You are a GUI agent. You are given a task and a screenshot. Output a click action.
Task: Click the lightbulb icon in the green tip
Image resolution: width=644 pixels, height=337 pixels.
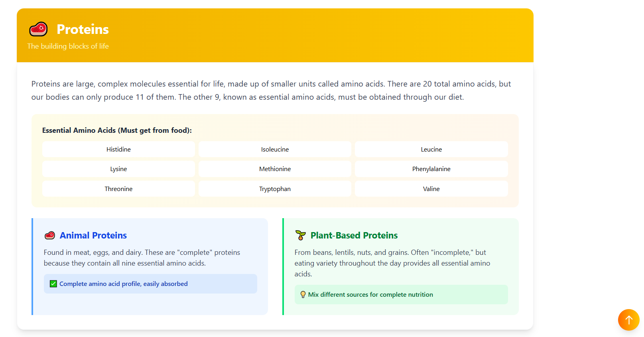[303, 295]
